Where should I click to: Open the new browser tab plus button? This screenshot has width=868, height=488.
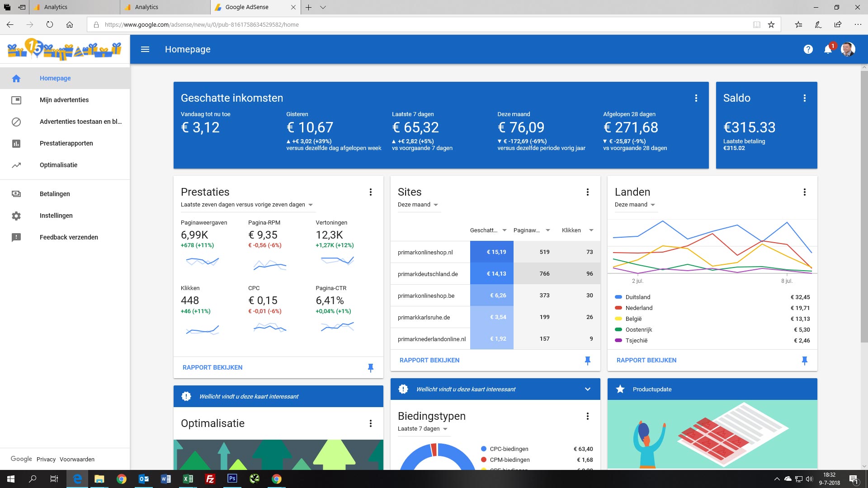pyautogui.click(x=308, y=7)
